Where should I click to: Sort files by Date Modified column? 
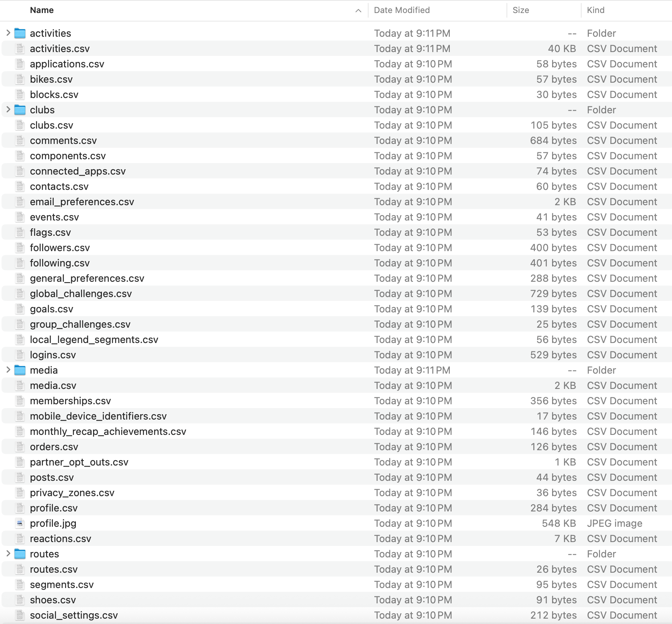click(402, 10)
